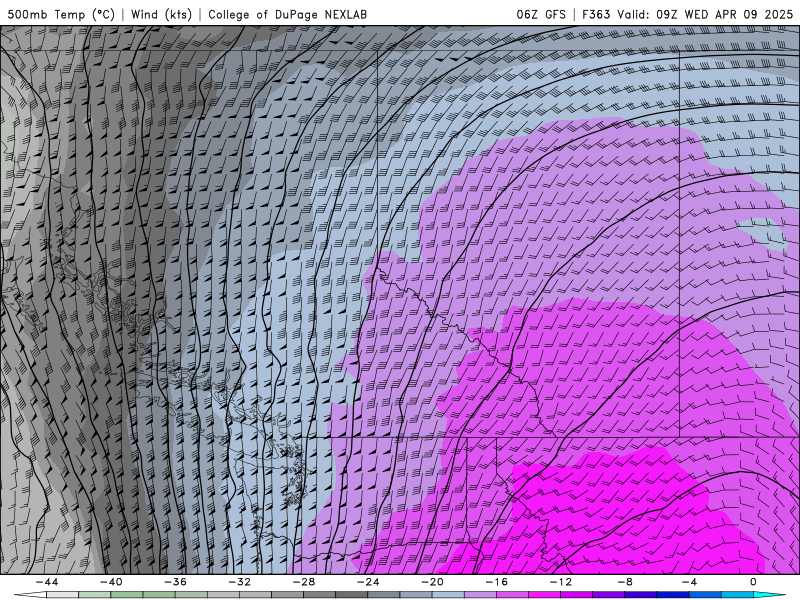Click the -28 legend value
Image resolution: width=800 pixels, height=600 pixels.
pyautogui.click(x=304, y=582)
